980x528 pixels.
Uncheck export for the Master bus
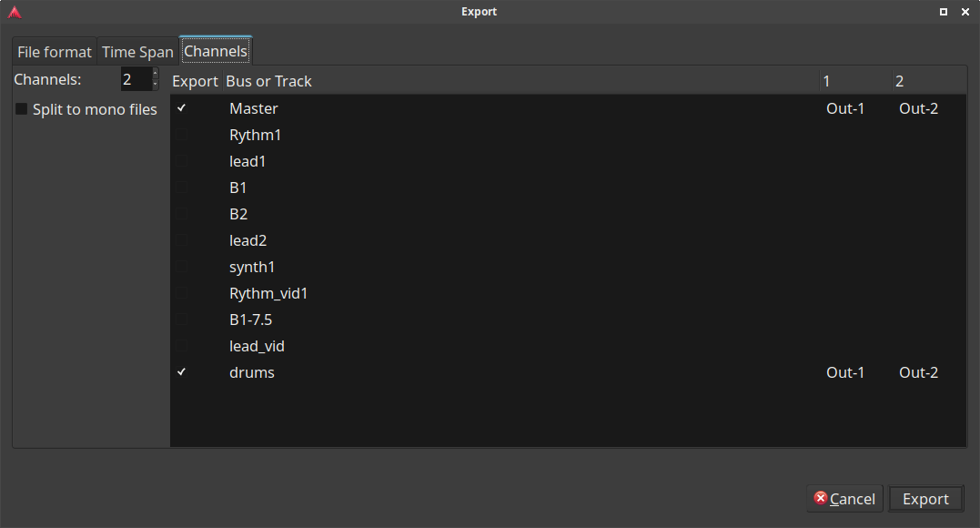pos(182,108)
